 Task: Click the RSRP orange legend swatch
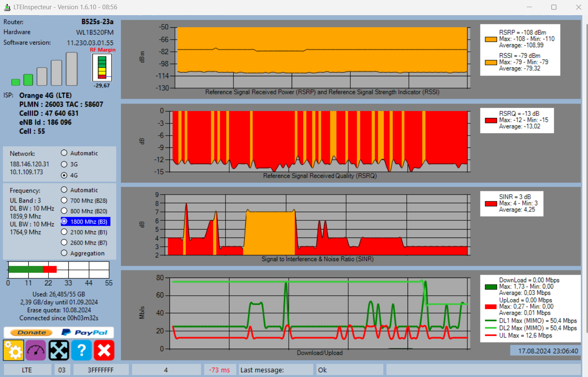(491, 40)
